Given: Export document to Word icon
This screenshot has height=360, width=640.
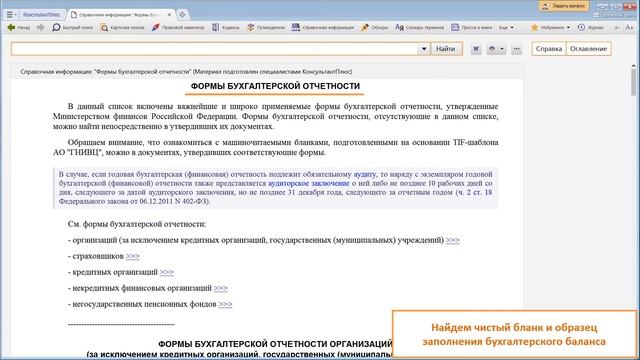Looking at the screenshot, I should 476,49.
